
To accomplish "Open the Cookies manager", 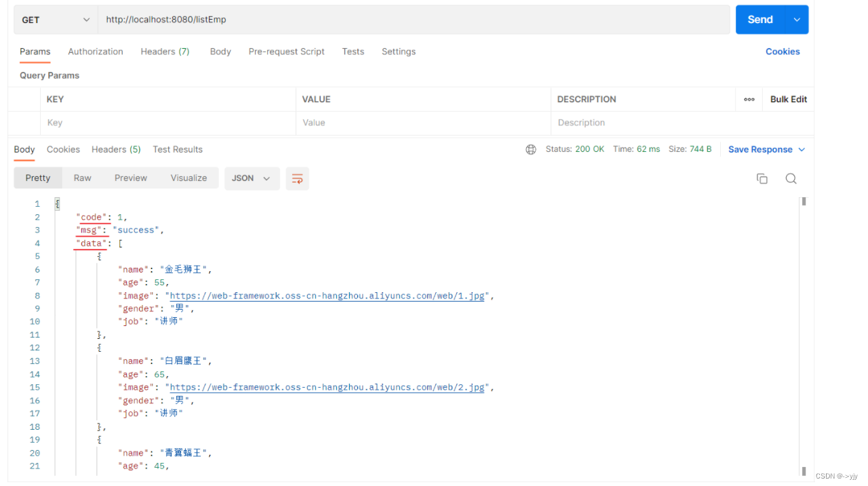I will 783,52.
